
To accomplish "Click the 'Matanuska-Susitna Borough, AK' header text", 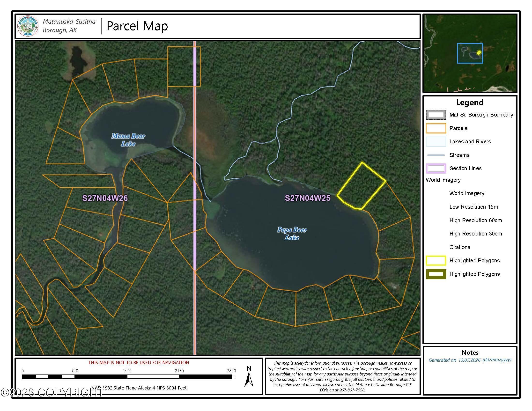I will tap(69, 26).
